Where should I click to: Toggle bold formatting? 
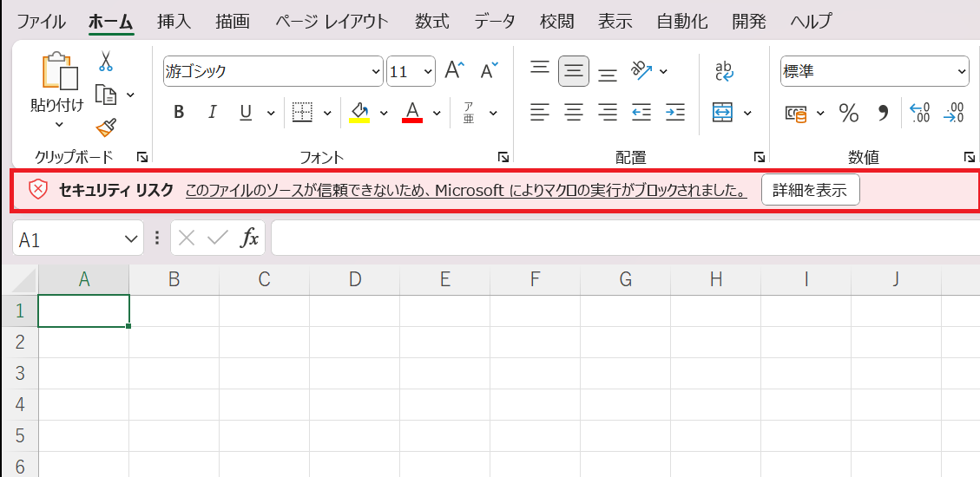pos(179,112)
